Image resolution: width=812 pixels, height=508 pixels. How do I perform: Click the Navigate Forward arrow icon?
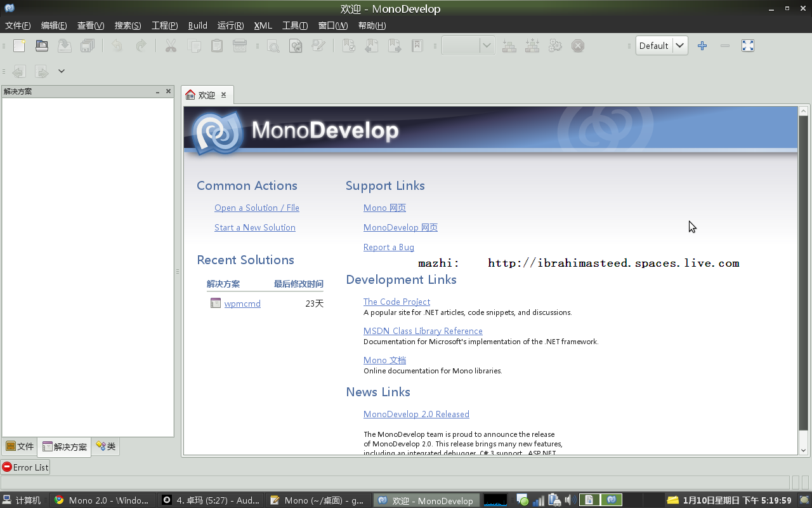point(42,71)
